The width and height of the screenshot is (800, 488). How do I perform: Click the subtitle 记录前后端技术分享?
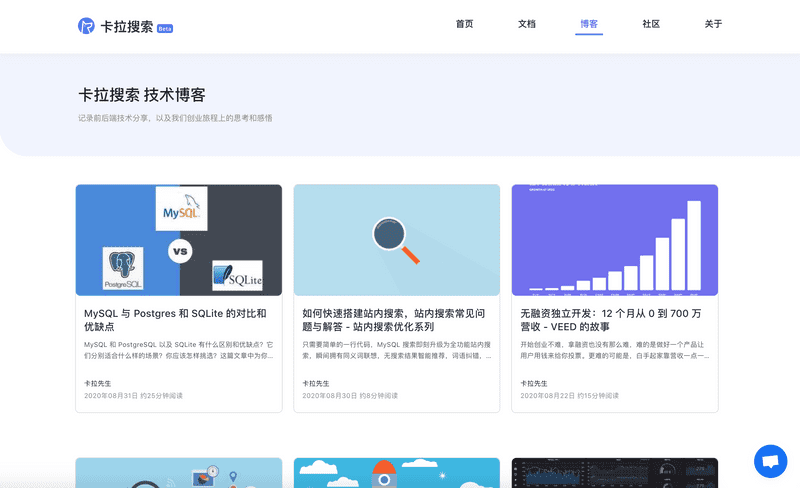click(x=175, y=118)
